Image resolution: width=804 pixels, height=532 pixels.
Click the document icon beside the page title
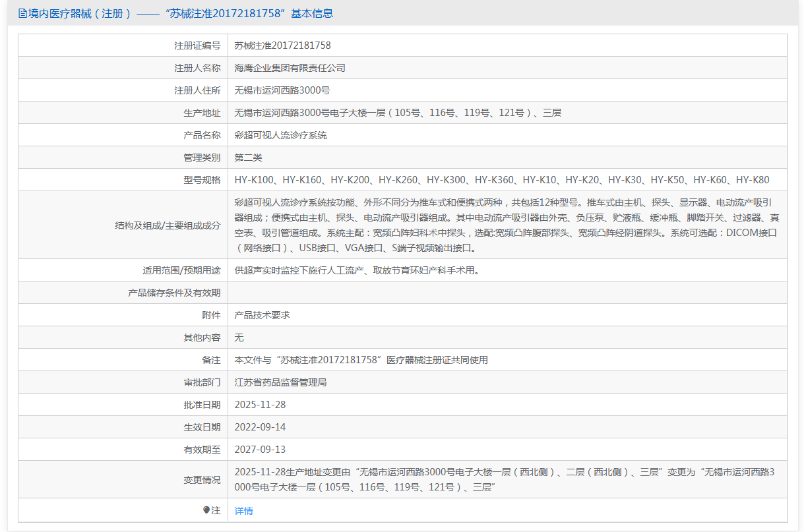23,13
